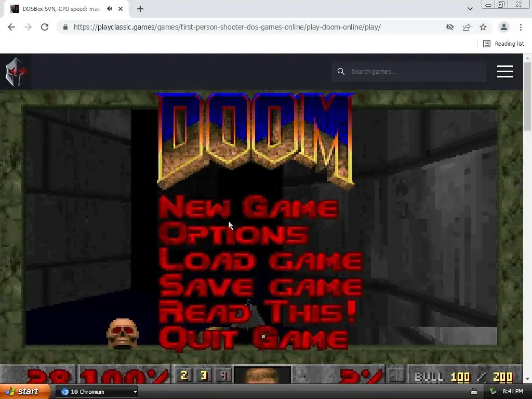532x399 pixels.
Task: Open Options in the Doom menu
Action: [233, 233]
